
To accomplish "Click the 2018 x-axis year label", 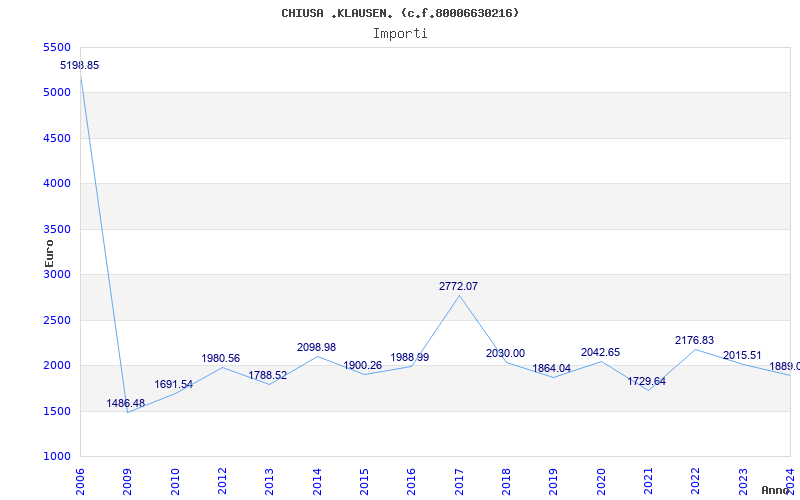I will tap(506, 481).
